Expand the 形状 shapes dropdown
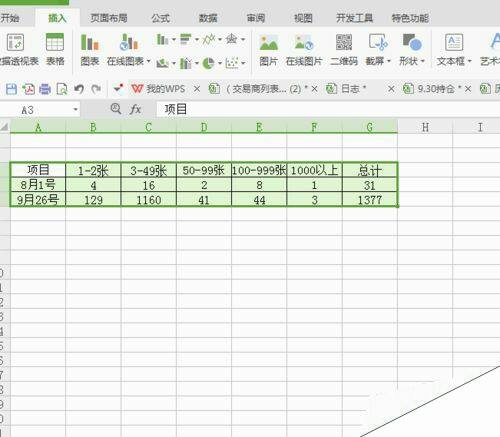This screenshot has height=437, width=500. click(x=423, y=61)
